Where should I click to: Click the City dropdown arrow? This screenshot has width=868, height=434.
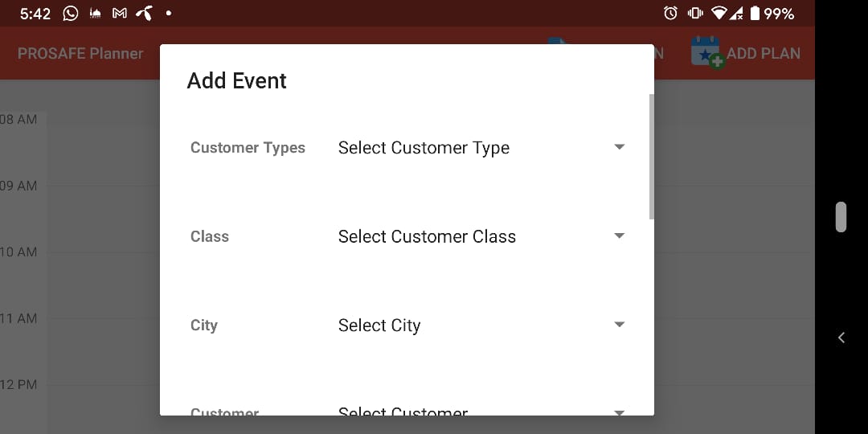[x=619, y=325]
